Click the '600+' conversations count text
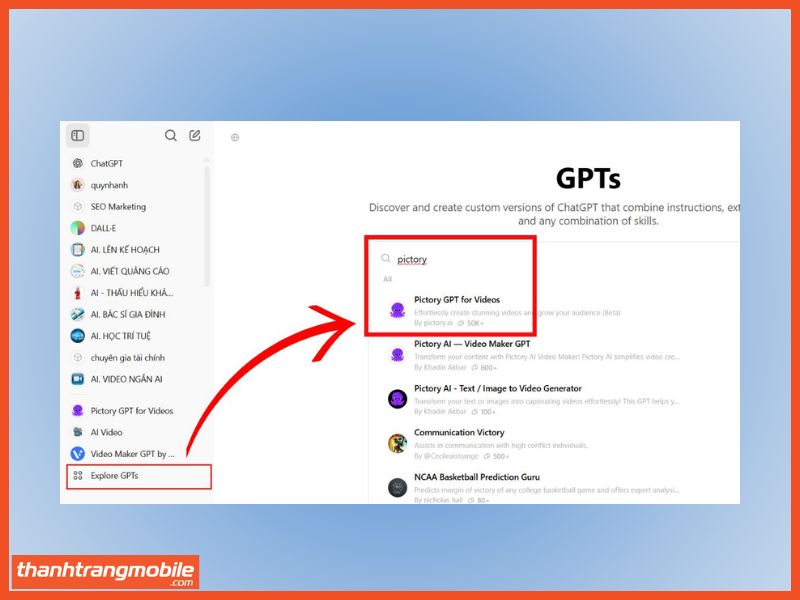 point(488,367)
